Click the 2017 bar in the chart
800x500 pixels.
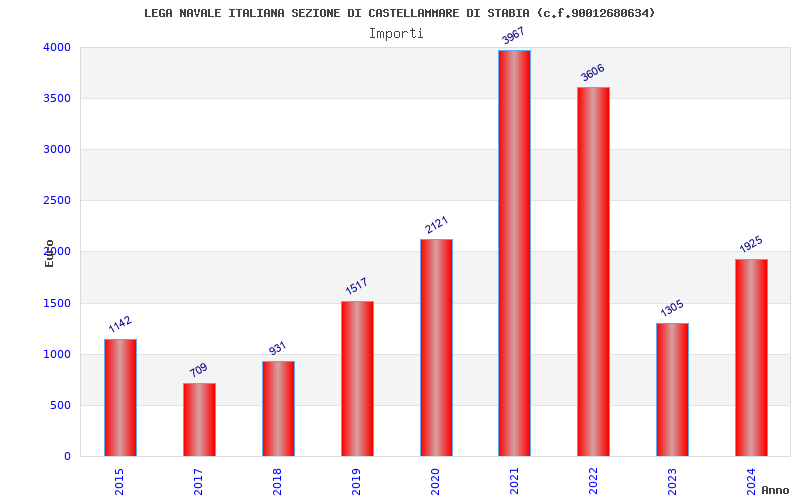pyautogui.click(x=199, y=419)
